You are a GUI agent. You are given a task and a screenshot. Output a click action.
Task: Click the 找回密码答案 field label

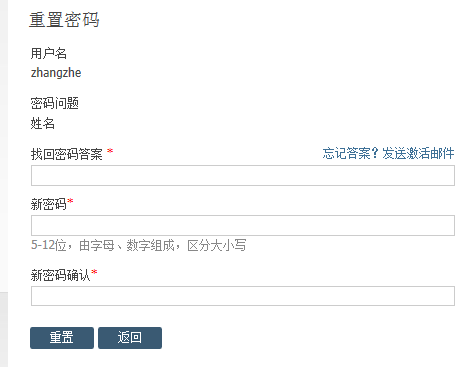[67, 154]
